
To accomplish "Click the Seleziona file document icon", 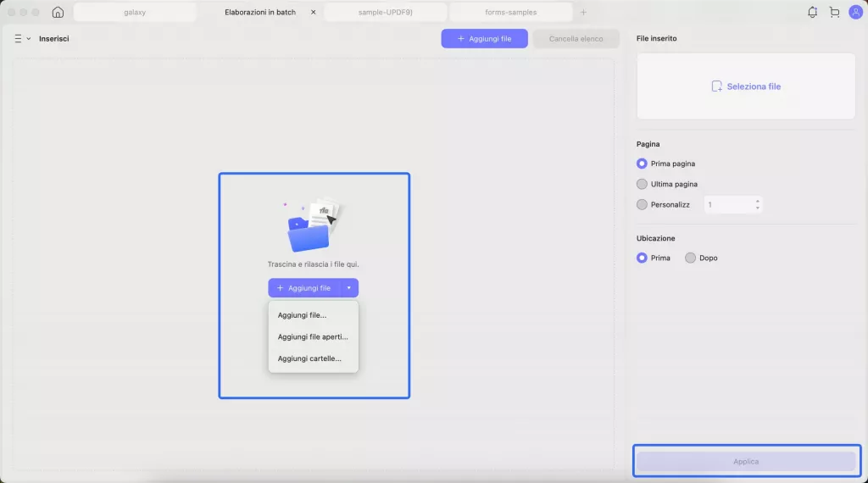I will 716,86.
